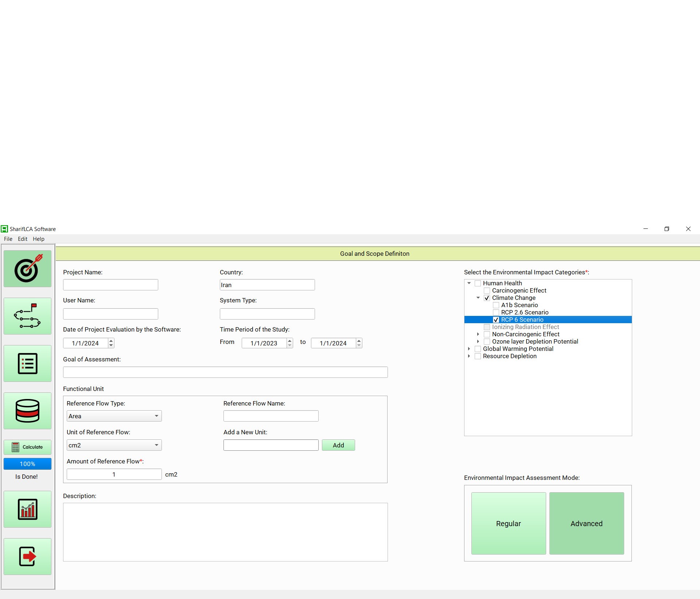Open the File menu
Viewport: 700px width, 599px height.
pyautogui.click(x=8, y=239)
